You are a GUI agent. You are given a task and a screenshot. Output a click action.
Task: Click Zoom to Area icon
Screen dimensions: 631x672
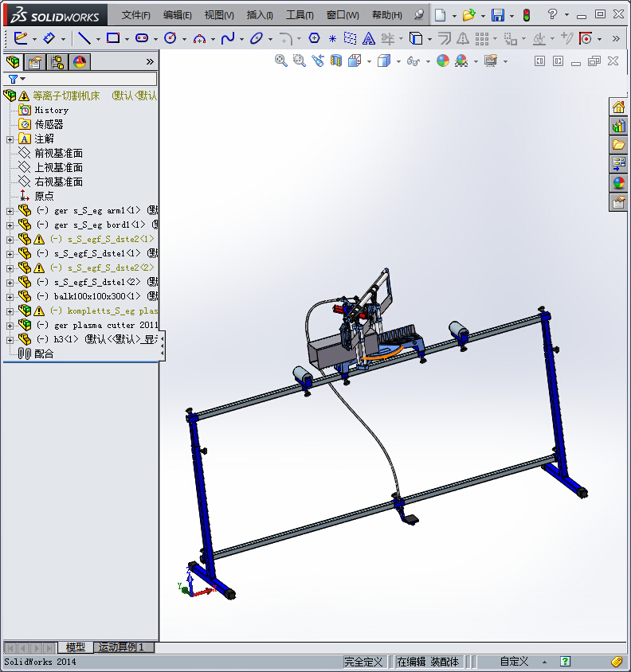300,61
